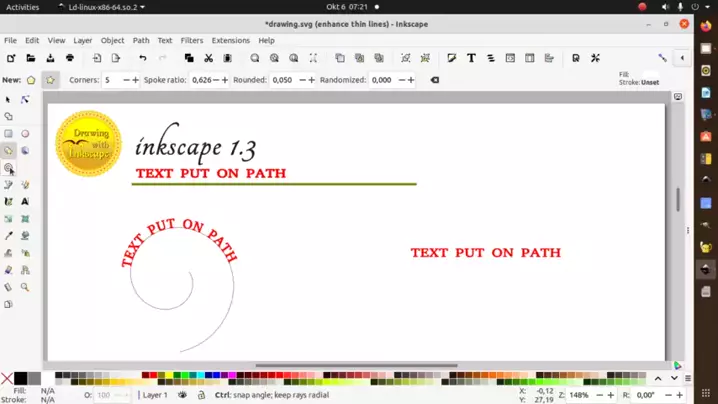This screenshot has height=404, width=718.
Task: Select the Spiral tool in toolbox
Action: tap(8, 168)
